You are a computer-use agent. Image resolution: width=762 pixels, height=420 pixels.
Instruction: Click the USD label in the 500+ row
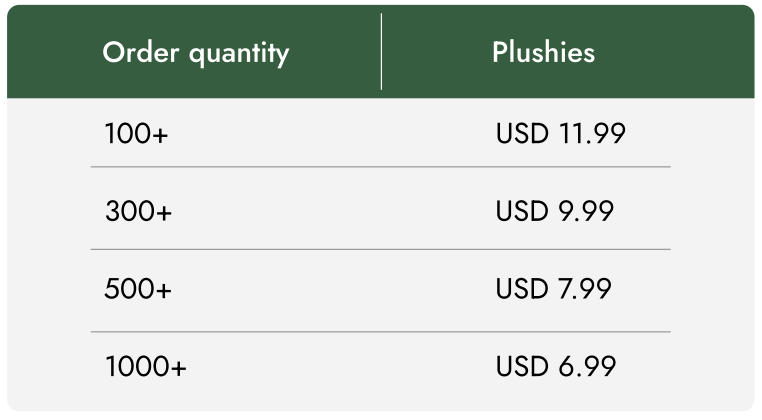coord(521,289)
